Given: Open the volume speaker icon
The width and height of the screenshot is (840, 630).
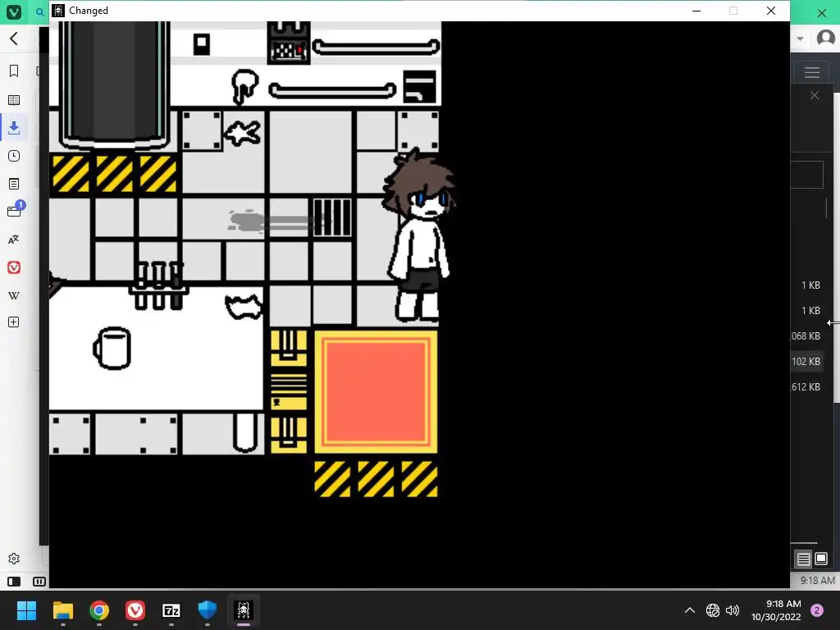Looking at the screenshot, I should [733, 610].
